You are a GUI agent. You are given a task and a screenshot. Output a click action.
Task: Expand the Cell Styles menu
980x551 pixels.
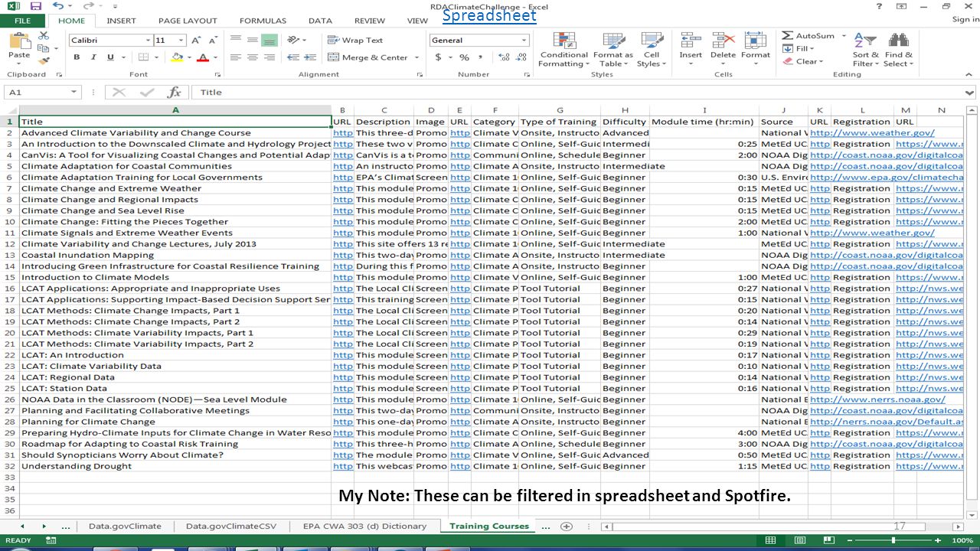[652, 50]
